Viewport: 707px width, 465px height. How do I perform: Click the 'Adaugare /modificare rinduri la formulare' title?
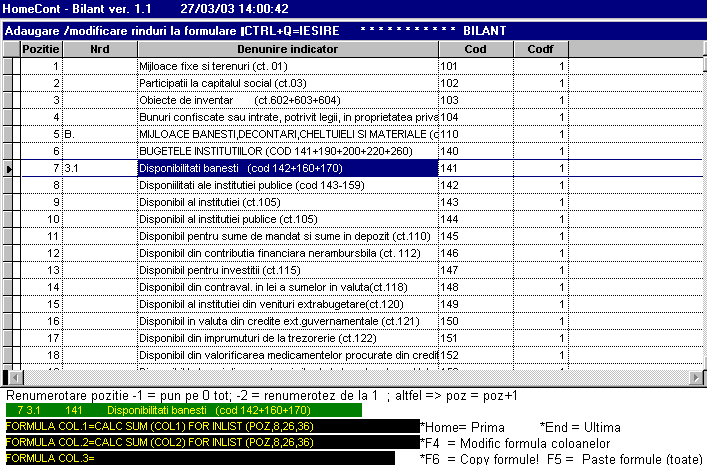(120, 31)
